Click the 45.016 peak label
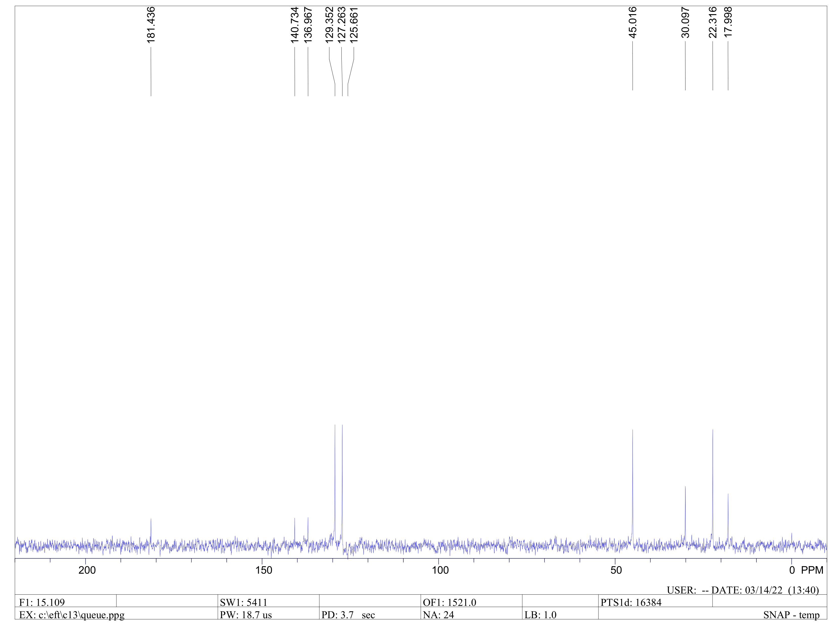Image resolution: width=834 pixels, height=644 pixels. click(632, 22)
